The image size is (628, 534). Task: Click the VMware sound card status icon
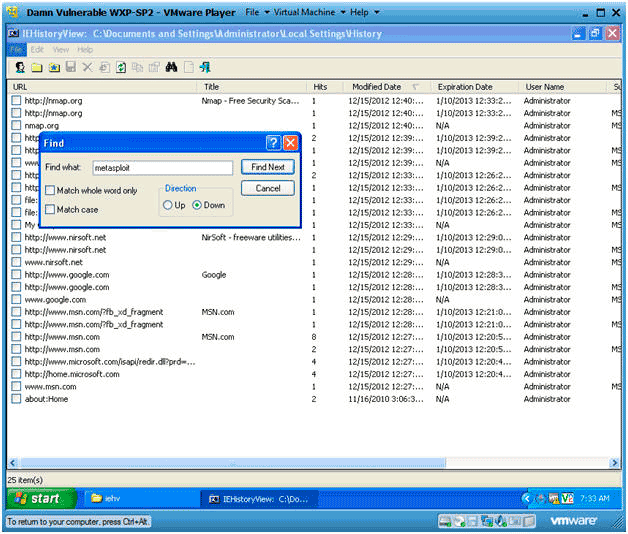[501, 521]
